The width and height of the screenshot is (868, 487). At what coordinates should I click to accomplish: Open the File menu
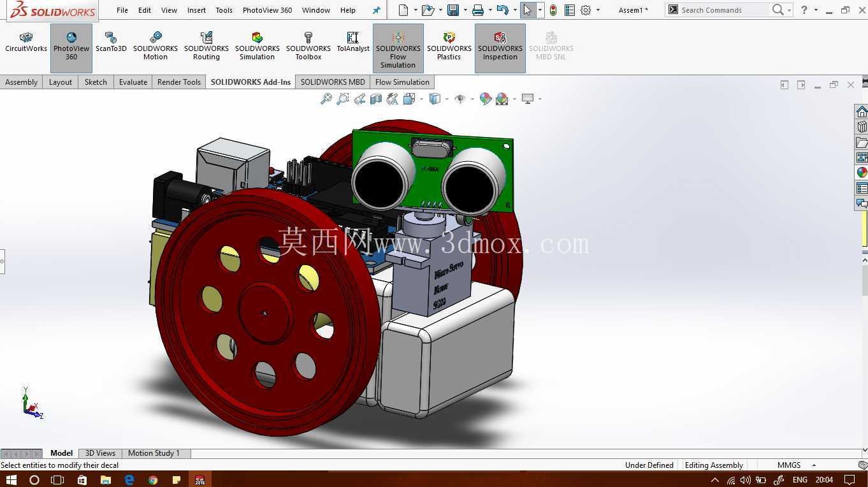tap(122, 10)
